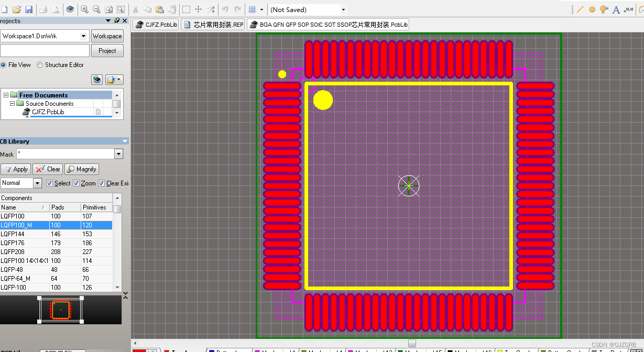Activate the area selection tool

[186, 9]
